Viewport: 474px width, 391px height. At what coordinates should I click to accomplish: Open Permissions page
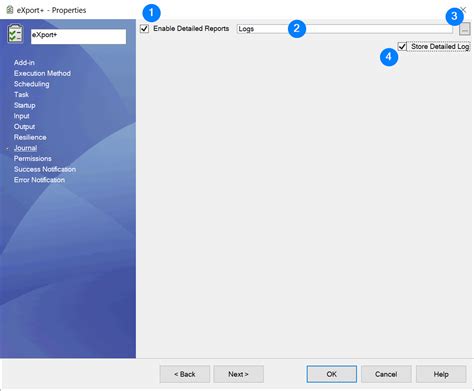pos(33,159)
